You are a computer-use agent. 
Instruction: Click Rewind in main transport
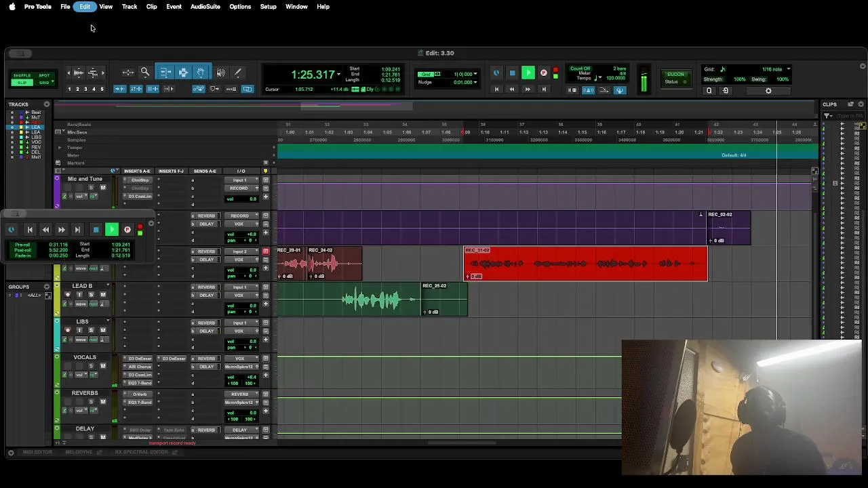pos(512,89)
